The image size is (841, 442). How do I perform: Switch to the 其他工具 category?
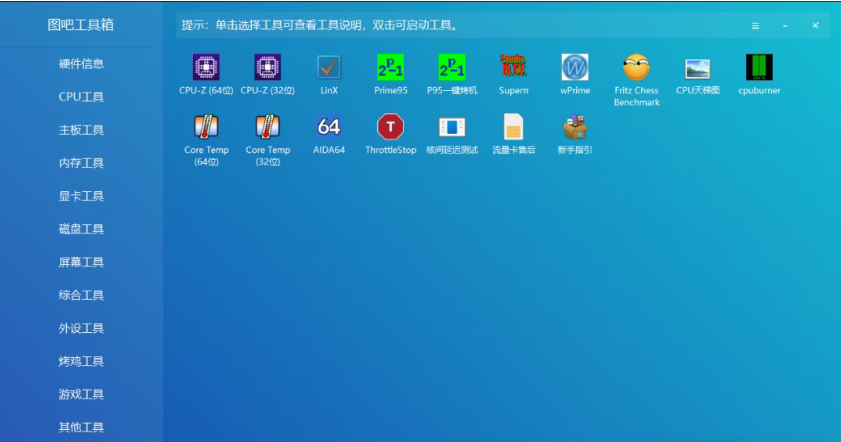tap(81, 428)
